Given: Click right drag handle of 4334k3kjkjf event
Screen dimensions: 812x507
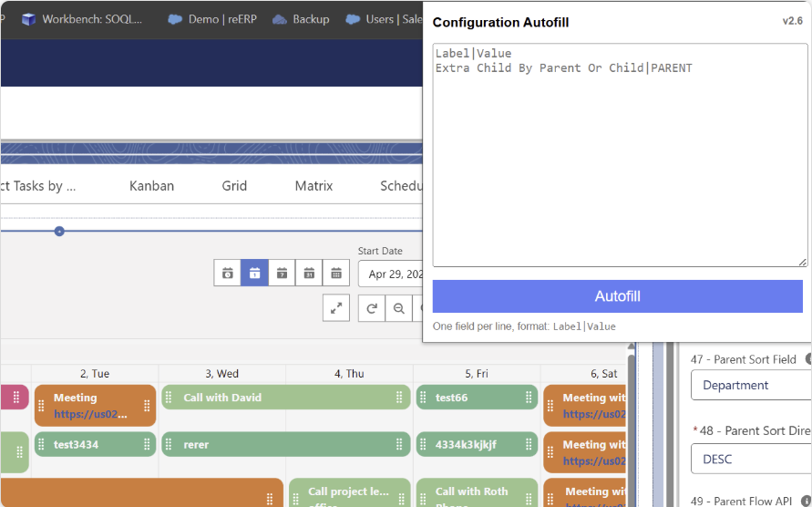Looking at the screenshot, I should [529, 444].
